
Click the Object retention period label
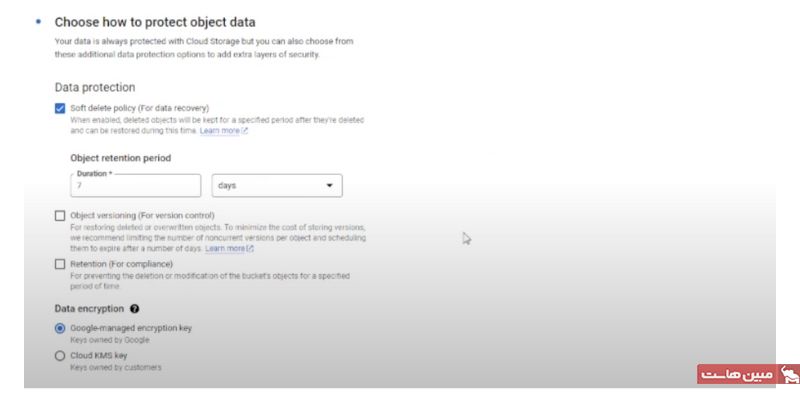point(120,158)
